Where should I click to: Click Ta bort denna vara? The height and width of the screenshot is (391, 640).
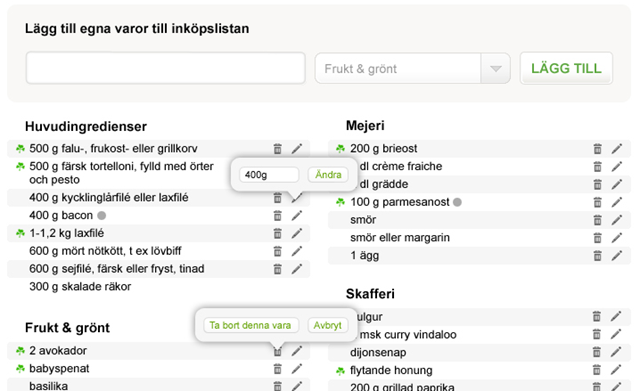point(251,325)
